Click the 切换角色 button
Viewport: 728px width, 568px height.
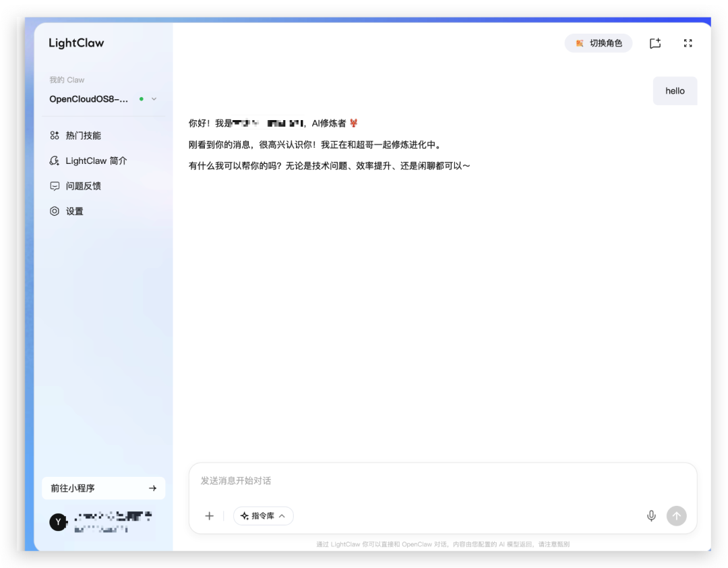coord(598,43)
